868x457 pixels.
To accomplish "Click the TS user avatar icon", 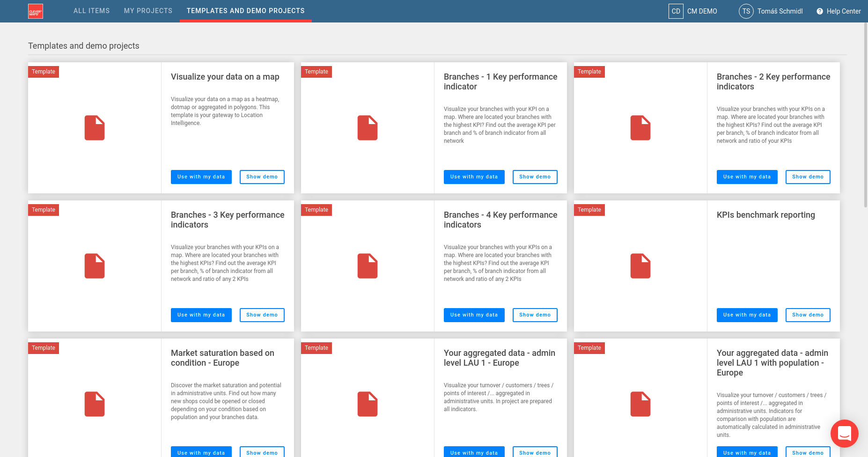I will [x=746, y=11].
